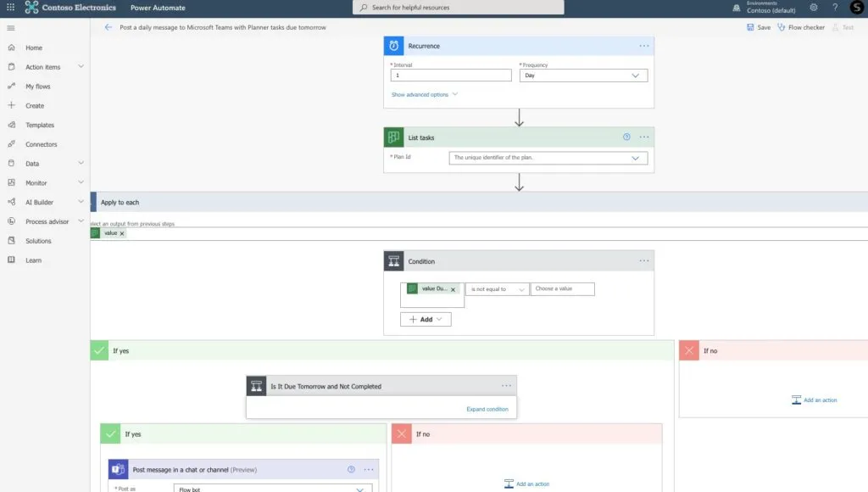868x492 pixels.
Task: Click the Is It Due Tomorrow condition icon
Action: (256, 386)
